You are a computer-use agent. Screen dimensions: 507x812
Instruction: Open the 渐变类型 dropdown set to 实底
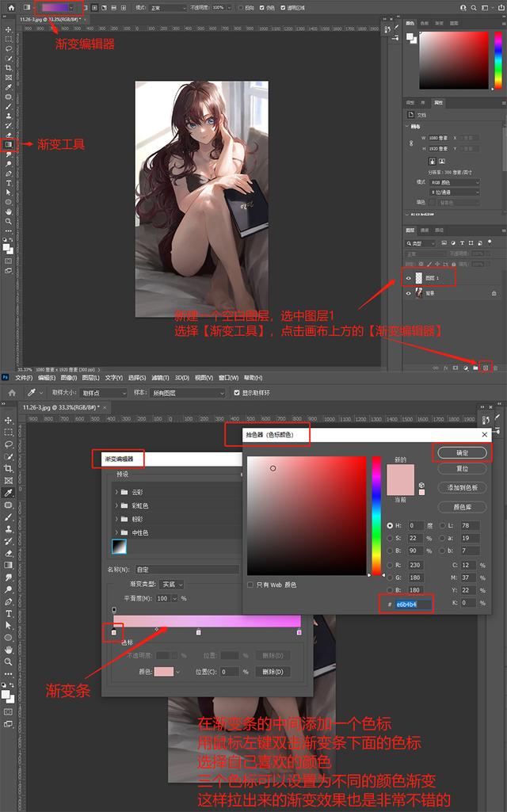click(172, 584)
